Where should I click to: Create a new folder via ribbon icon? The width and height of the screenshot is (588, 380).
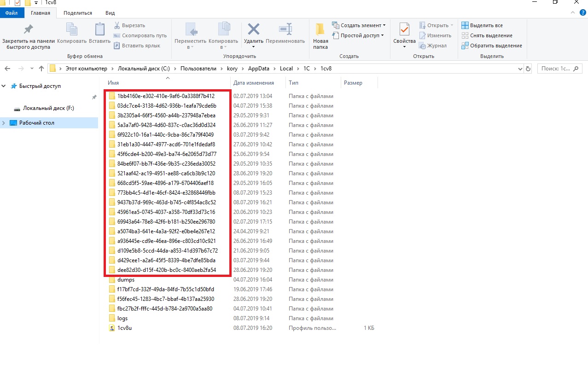320,30
